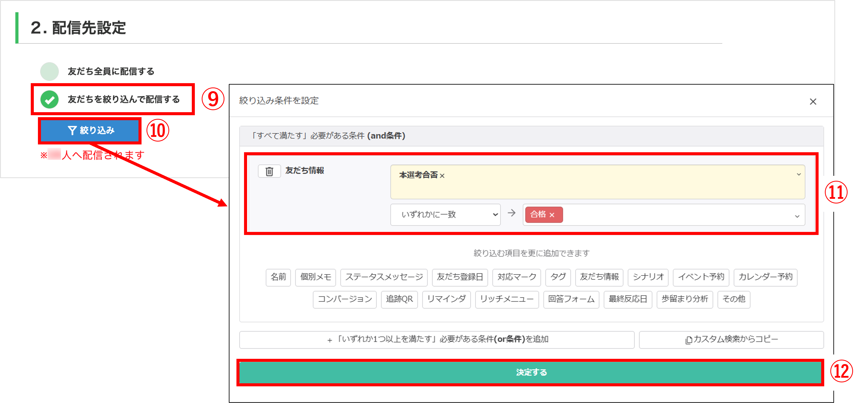
Task: Close the 絞り込み条件を設定 dialog
Action: point(813,101)
